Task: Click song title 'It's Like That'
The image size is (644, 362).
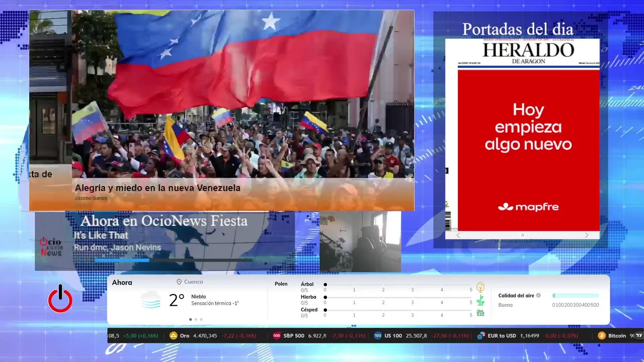Action: tap(101, 235)
